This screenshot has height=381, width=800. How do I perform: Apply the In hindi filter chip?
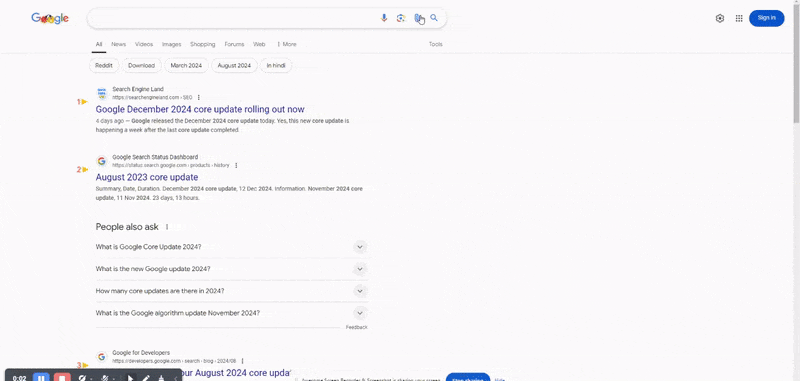tap(276, 65)
